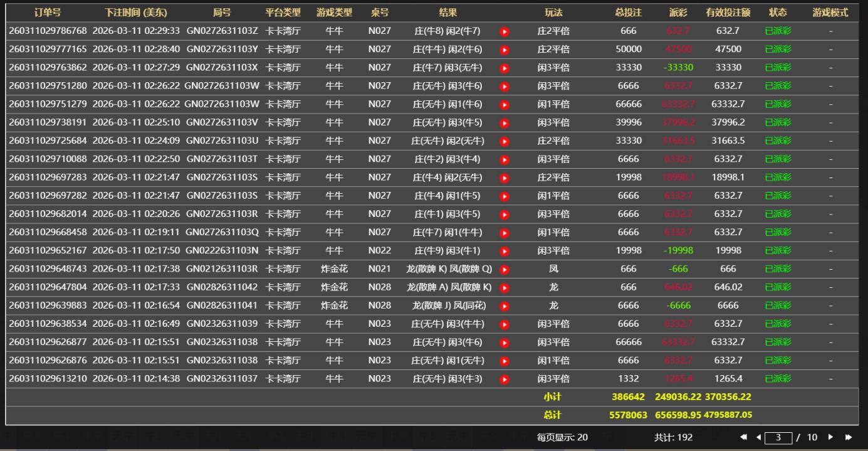The width and height of the screenshot is (868, 451).
Task: Go to the previous page
Action: 758,437
